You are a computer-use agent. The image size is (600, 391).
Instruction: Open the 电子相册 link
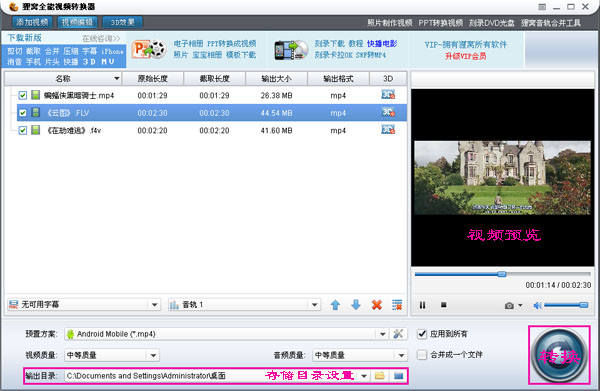point(188,44)
